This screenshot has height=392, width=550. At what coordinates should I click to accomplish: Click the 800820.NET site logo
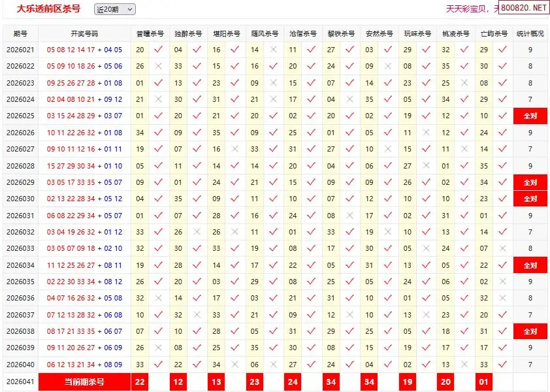click(524, 8)
